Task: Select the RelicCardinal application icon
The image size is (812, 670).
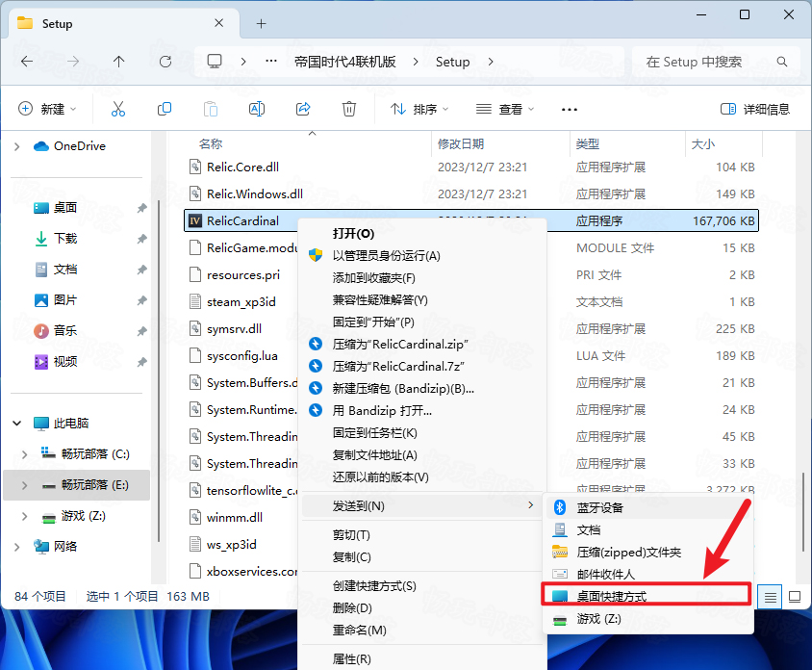Action: tap(194, 220)
